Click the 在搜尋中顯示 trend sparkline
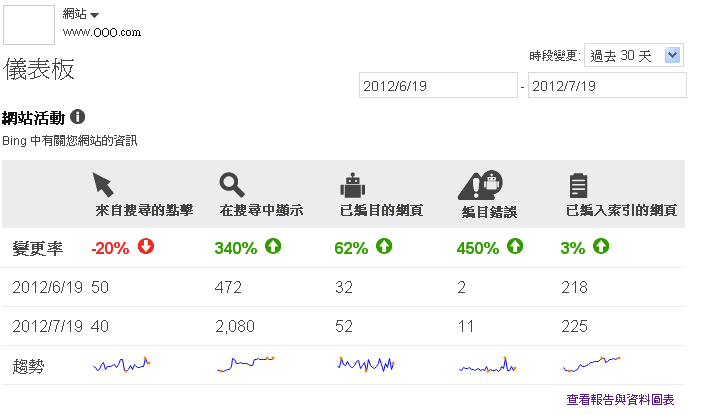The image size is (701, 415). (246, 365)
